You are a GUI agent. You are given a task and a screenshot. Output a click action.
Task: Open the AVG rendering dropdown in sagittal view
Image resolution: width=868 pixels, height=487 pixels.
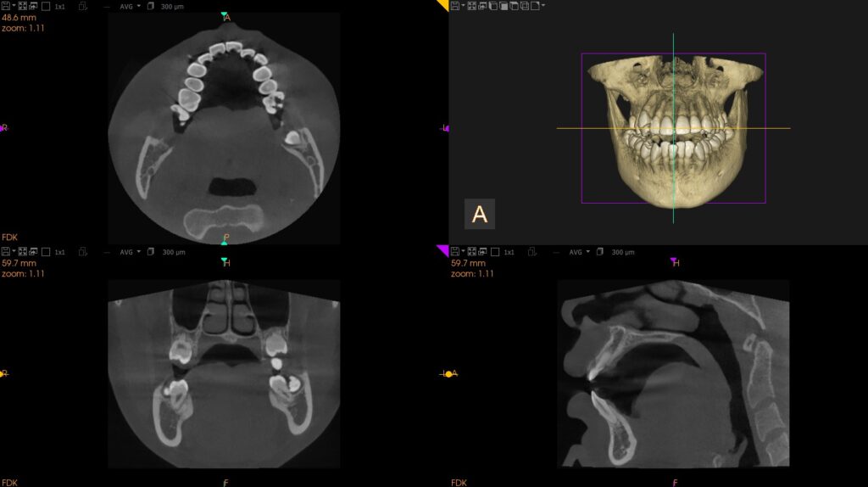pyautogui.click(x=579, y=252)
